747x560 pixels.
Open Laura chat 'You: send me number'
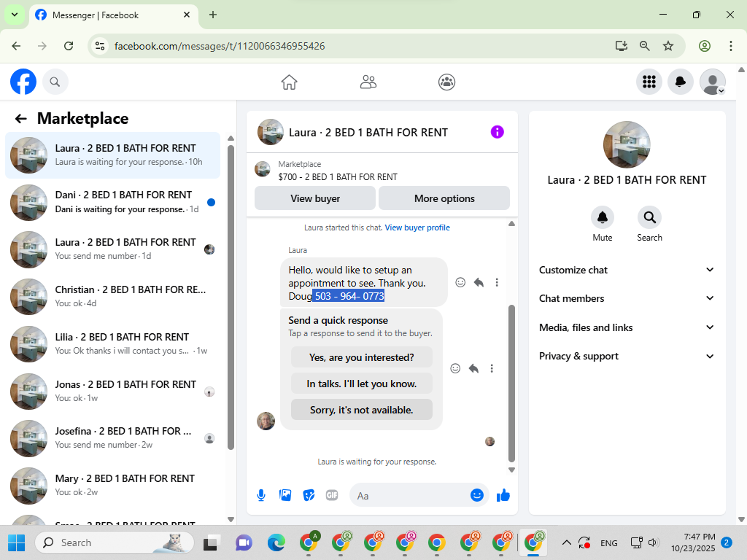112,249
